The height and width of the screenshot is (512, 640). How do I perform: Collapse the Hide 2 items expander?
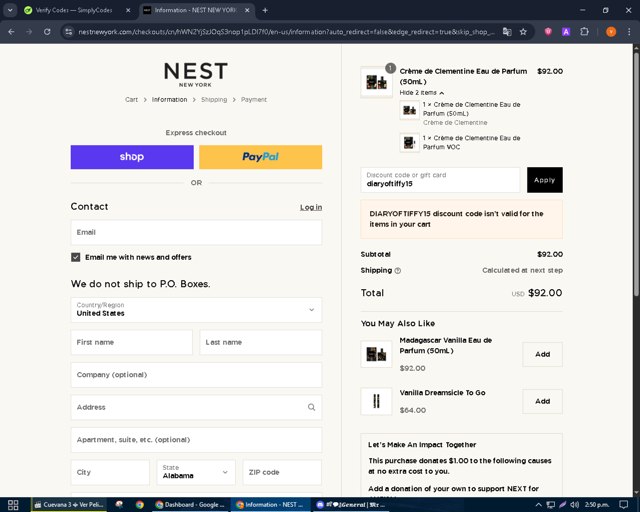pos(422,93)
